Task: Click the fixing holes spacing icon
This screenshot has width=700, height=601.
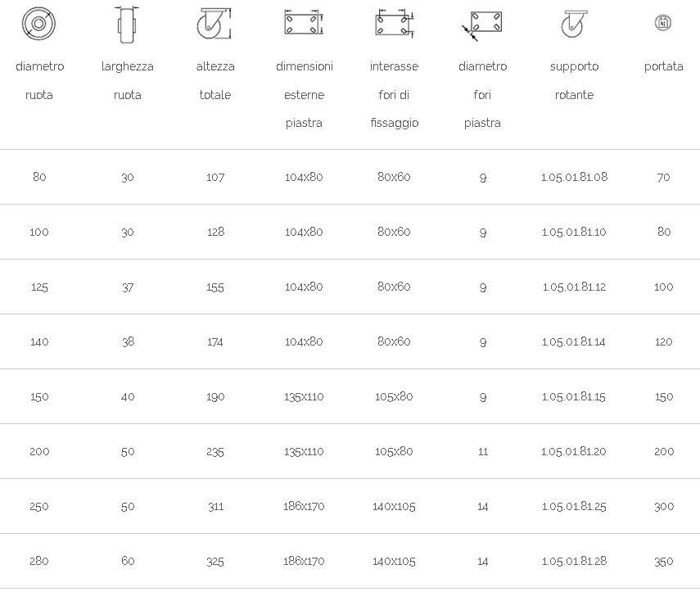Action: [395, 22]
